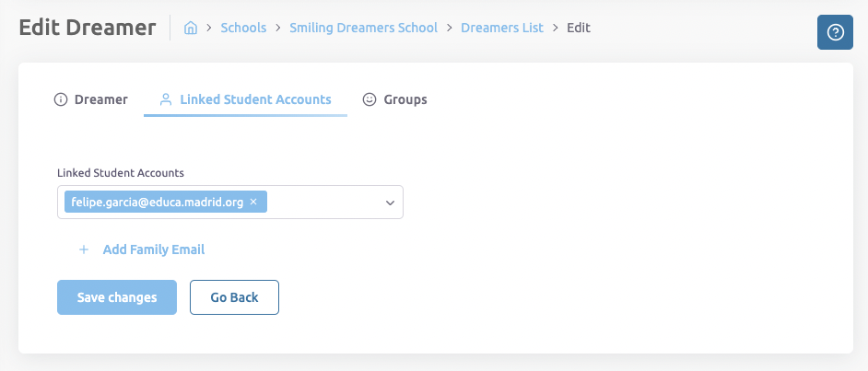Open the Groups tab
The width and height of the screenshot is (868, 371).
click(x=405, y=99)
